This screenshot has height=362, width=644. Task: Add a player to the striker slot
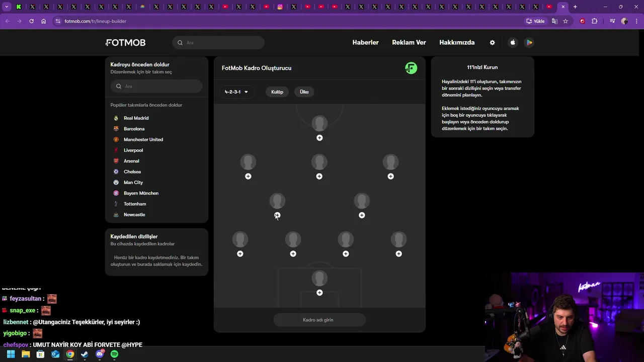click(x=319, y=138)
